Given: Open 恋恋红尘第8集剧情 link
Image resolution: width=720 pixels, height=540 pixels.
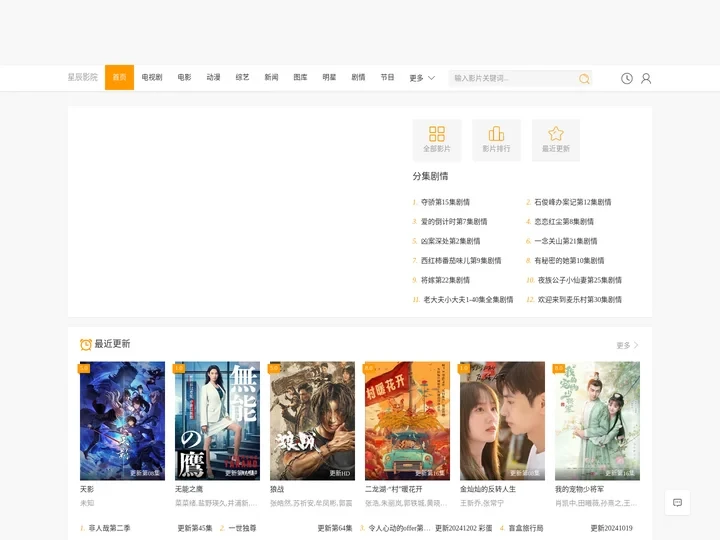Looking at the screenshot, I should pos(564,221).
